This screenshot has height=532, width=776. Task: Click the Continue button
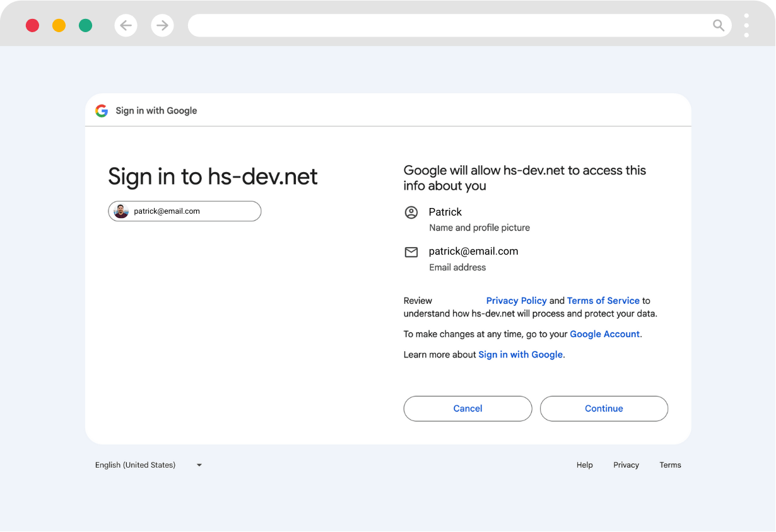(x=604, y=408)
